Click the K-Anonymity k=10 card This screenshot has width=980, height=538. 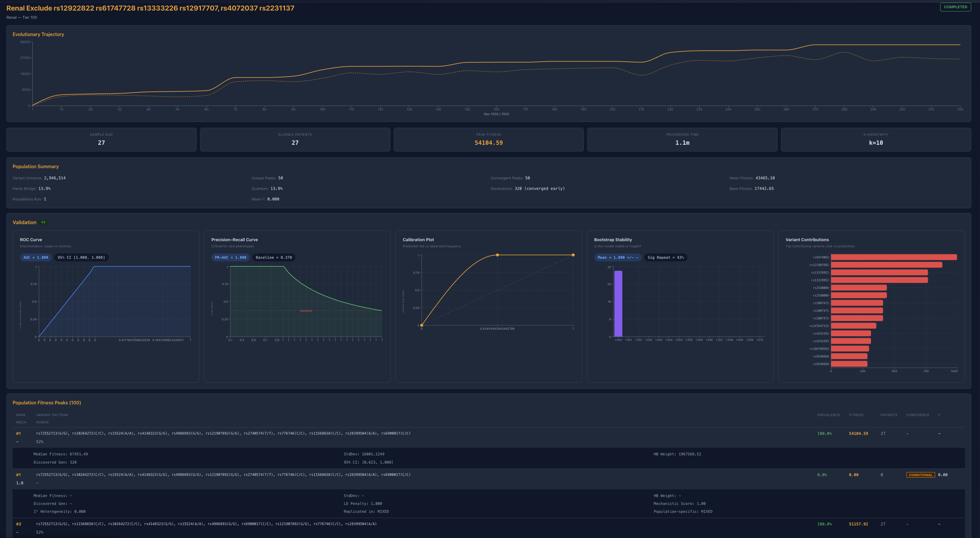[x=876, y=140]
